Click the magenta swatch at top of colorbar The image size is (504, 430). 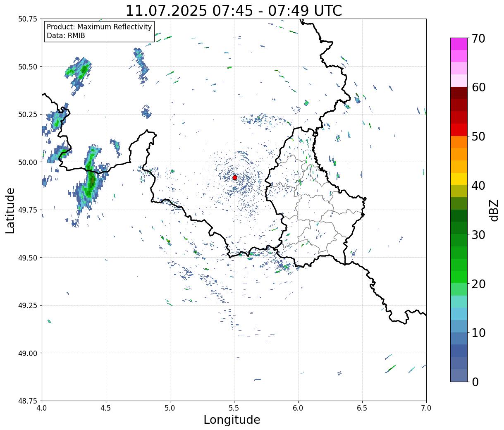(459, 44)
